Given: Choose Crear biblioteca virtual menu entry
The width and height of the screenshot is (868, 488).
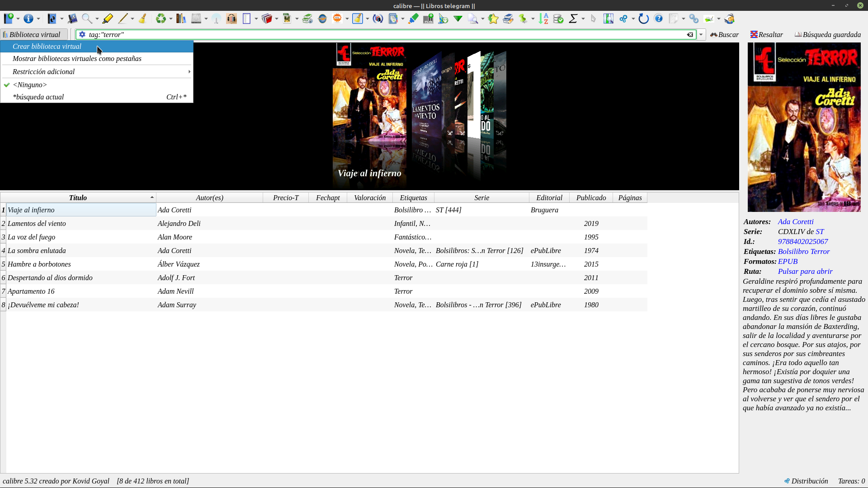Looking at the screenshot, I should click(47, 47).
